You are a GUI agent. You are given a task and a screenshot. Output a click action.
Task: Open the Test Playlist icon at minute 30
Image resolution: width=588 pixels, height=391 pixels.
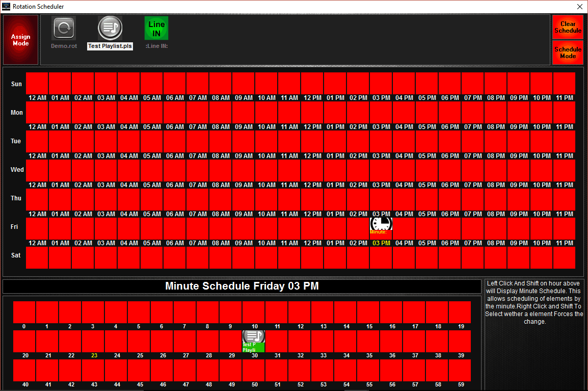254,337
